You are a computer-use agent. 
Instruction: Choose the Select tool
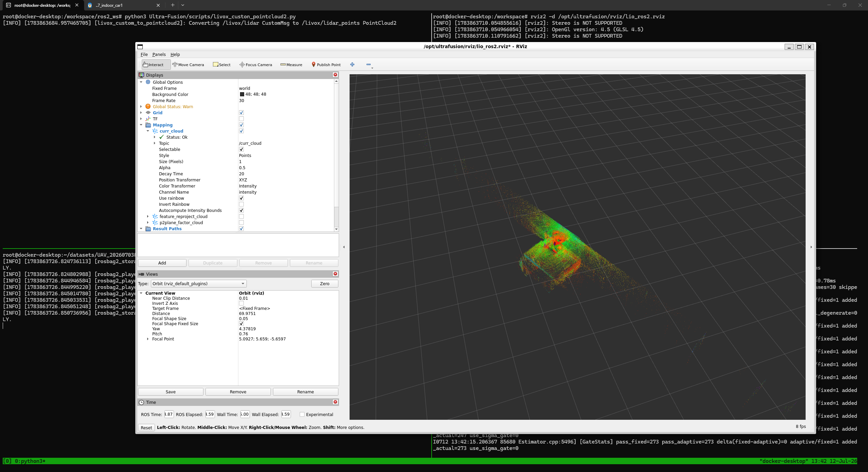click(x=222, y=65)
